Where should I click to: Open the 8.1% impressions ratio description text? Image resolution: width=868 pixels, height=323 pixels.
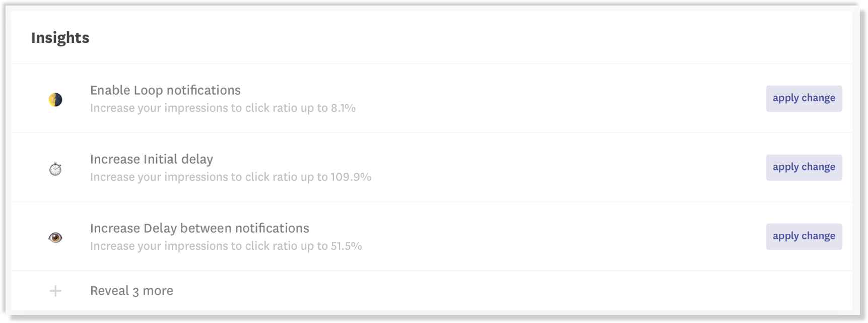pyautogui.click(x=223, y=108)
